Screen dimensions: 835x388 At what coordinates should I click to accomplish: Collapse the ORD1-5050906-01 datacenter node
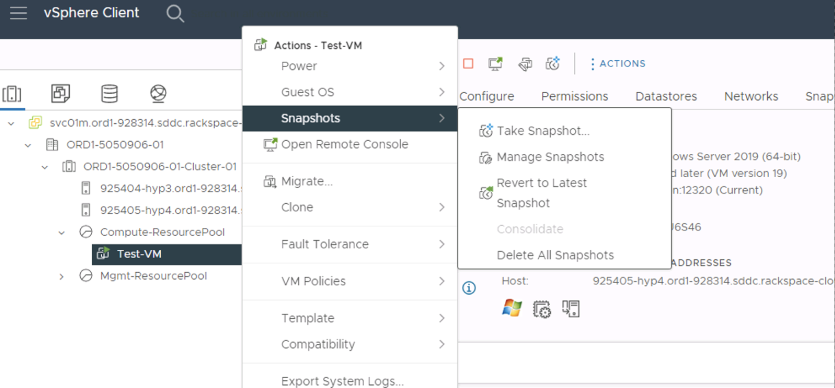[28, 145]
